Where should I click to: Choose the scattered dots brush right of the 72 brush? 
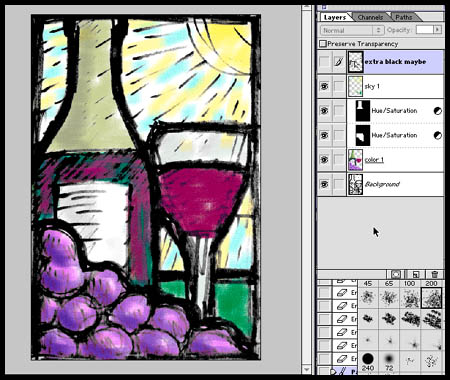point(410,360)
